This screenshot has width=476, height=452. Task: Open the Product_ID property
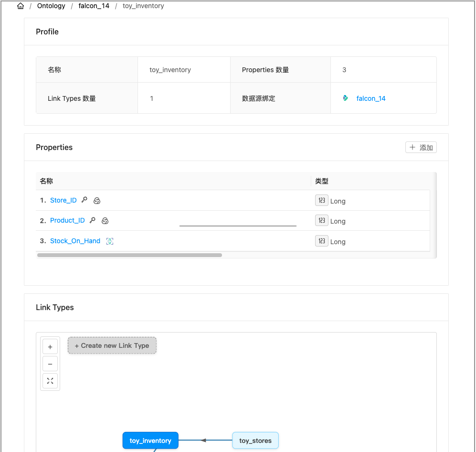[x=67, y=220]
